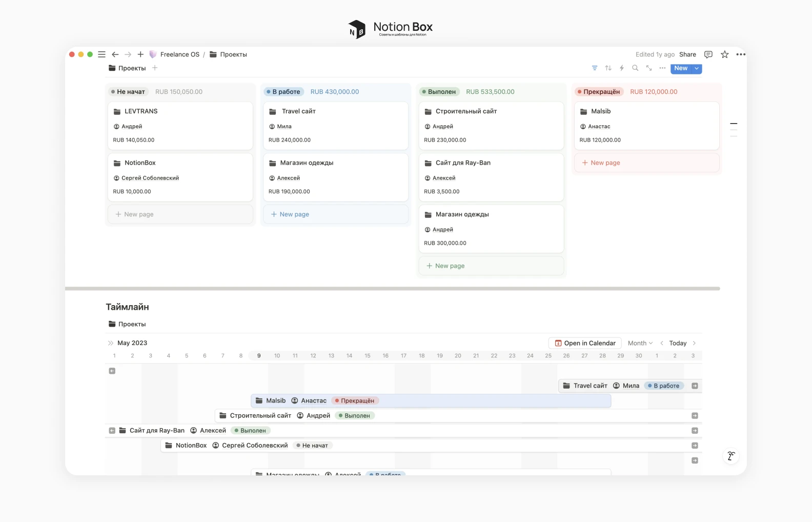Open Freelance OS in the breadcrumb
This screenshot has height=522, width=812.
(179, 54)
